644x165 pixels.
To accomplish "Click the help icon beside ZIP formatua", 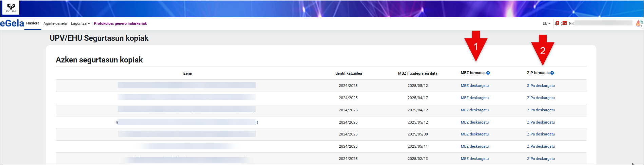I will (x=552, y=73).
